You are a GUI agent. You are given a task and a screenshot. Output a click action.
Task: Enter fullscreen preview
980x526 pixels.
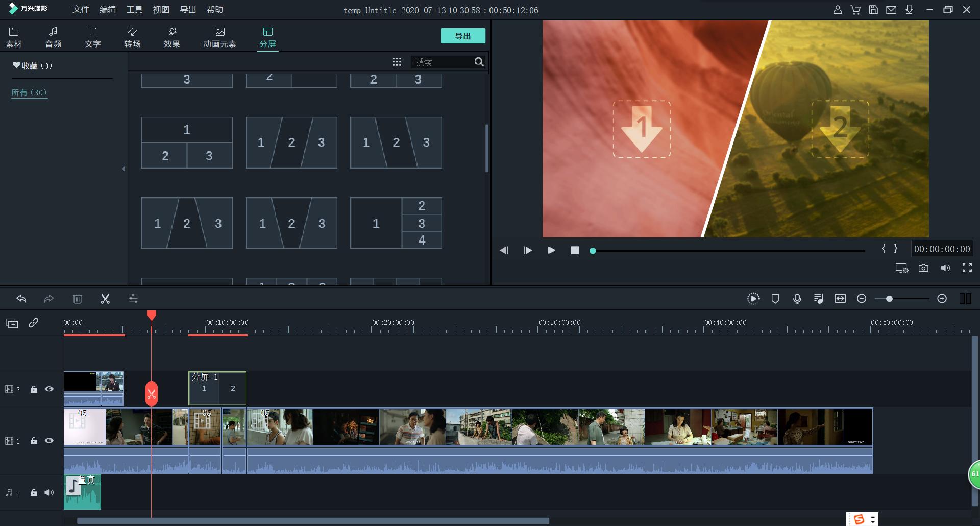pyautogui.click(x=967, y=268)
